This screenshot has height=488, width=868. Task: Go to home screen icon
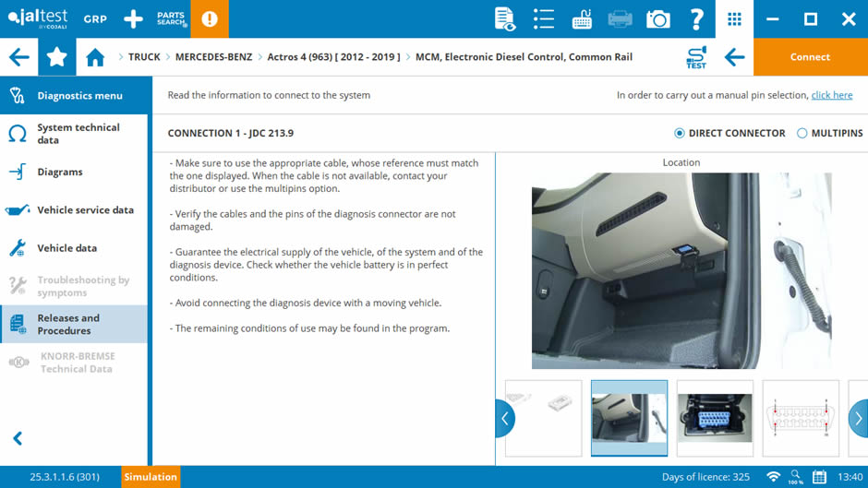coord(95,57)
